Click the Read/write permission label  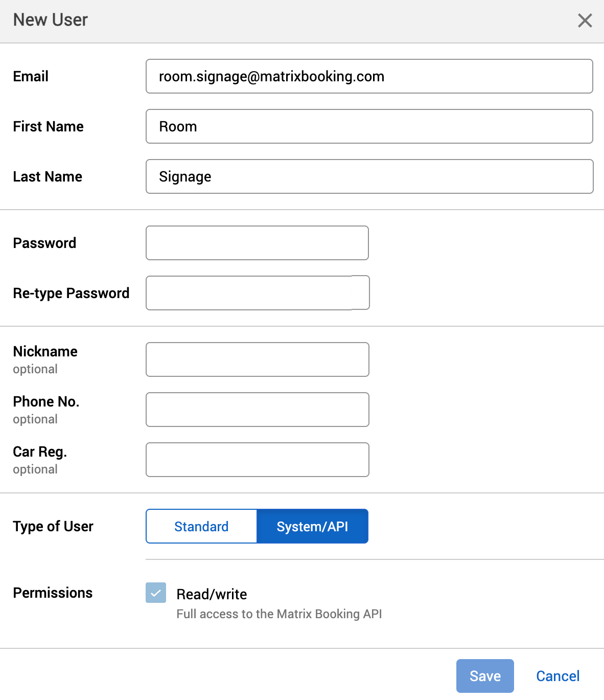(212, 594)
